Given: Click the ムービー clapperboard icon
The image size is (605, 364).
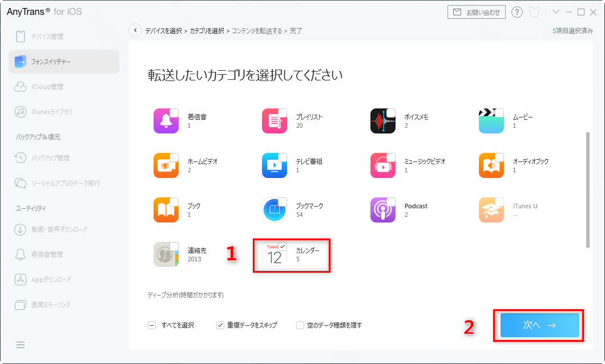Looking at the screenshot, I should (x=491, y=121).
